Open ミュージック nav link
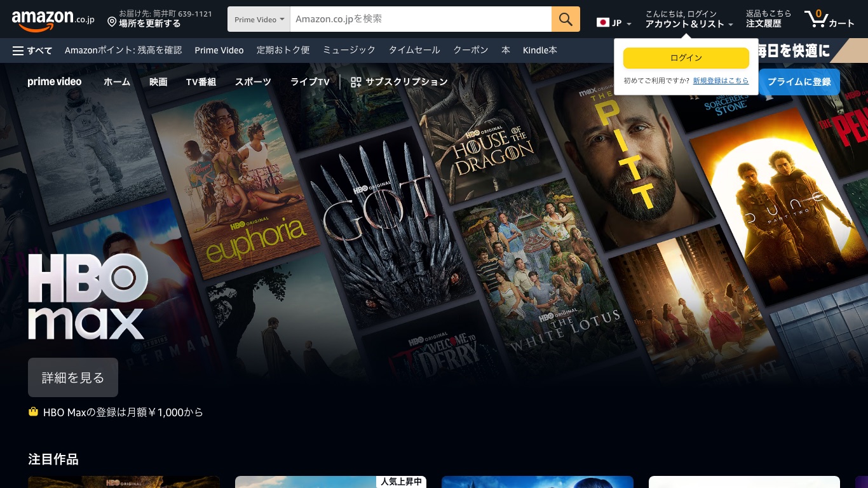The image size is (868, 488). click(349, 50)
